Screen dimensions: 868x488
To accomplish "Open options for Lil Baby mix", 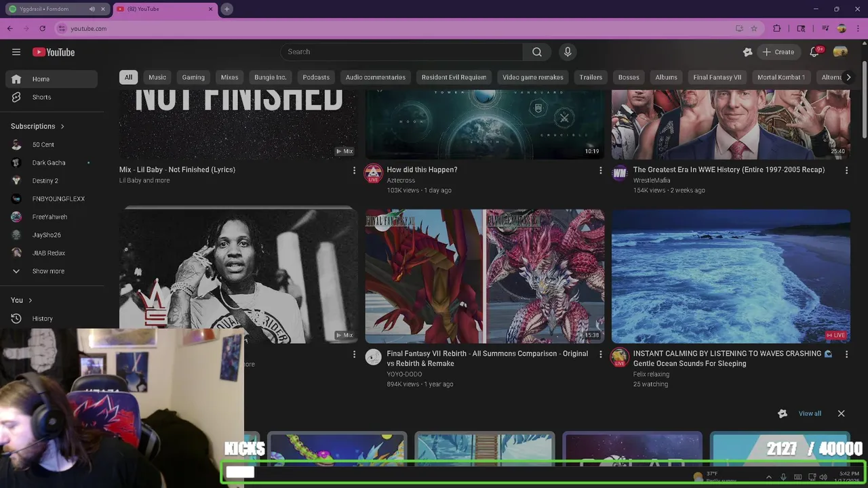I will coord(354,170).
